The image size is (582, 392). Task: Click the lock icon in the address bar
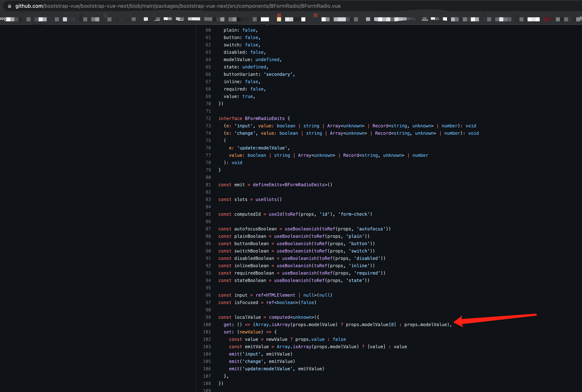coord(10,6)
